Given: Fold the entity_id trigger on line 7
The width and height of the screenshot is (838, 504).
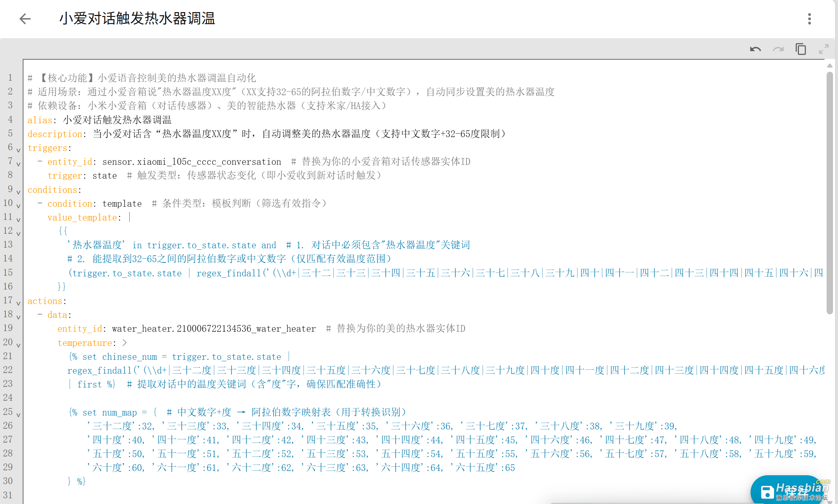Looking at the screenshot, I should [x=18, y=164].
